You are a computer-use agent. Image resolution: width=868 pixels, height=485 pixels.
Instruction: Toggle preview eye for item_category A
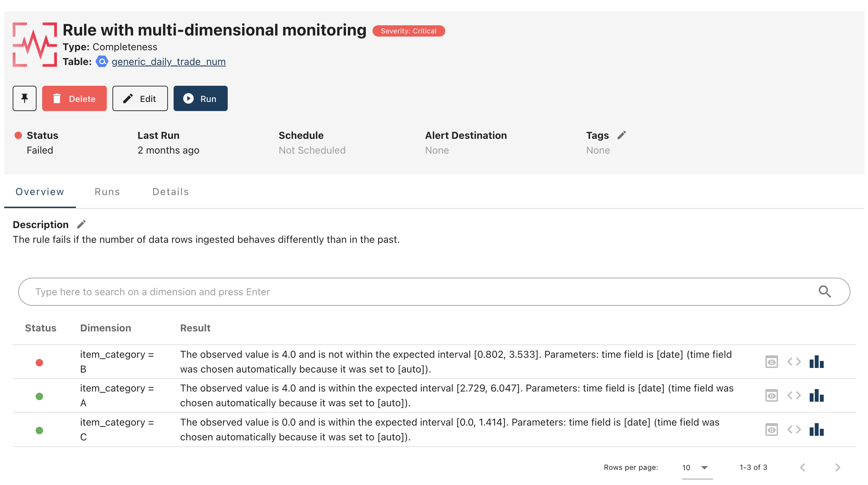click(771, 395)
